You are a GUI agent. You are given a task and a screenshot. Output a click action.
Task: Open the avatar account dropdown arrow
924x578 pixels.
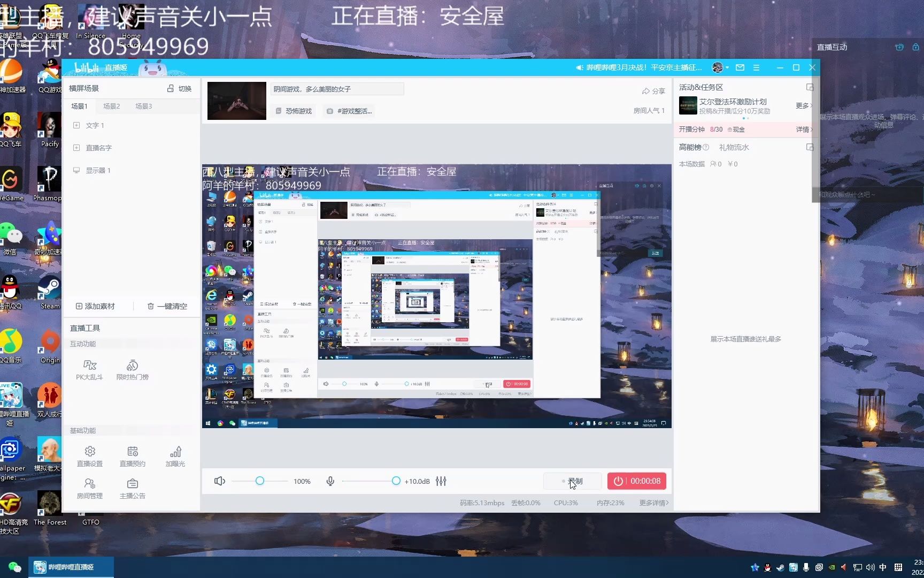727,67
